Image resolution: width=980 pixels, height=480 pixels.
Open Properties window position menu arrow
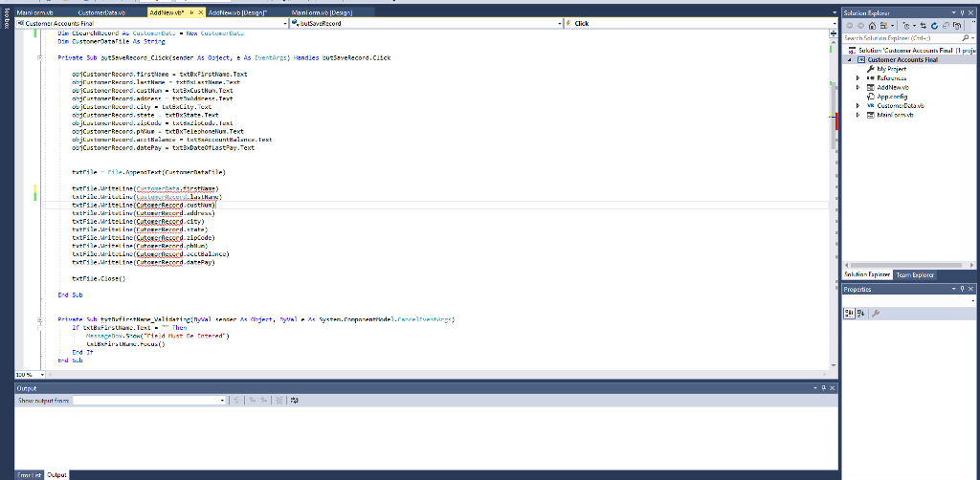coord(954,289)
